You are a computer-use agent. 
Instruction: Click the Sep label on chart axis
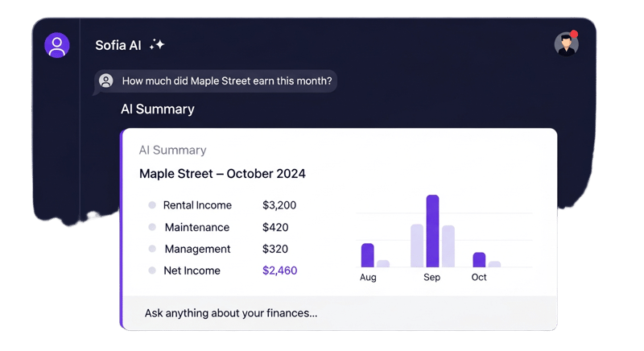click(x=432, y=277)
